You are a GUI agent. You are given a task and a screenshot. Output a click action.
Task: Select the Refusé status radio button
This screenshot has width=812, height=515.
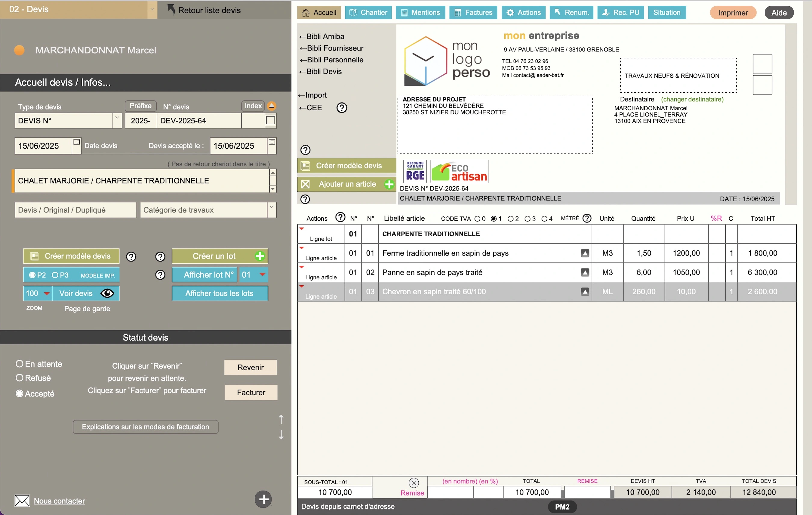[20, 378]
